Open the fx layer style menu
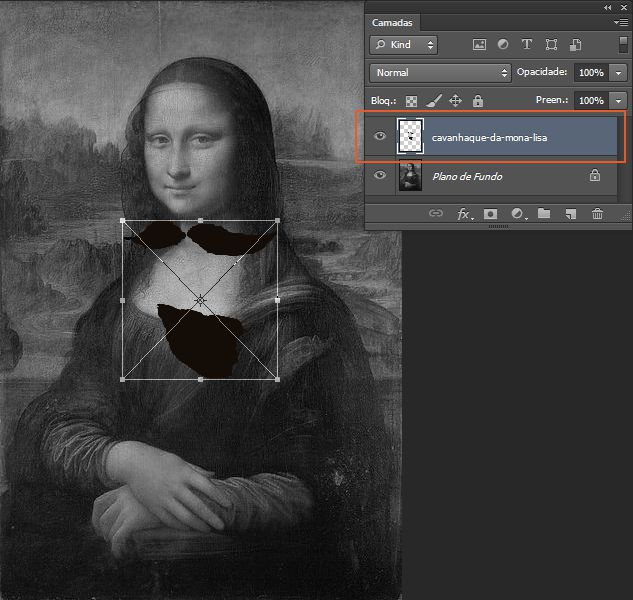The image size is (633, 600). (464, 214)
